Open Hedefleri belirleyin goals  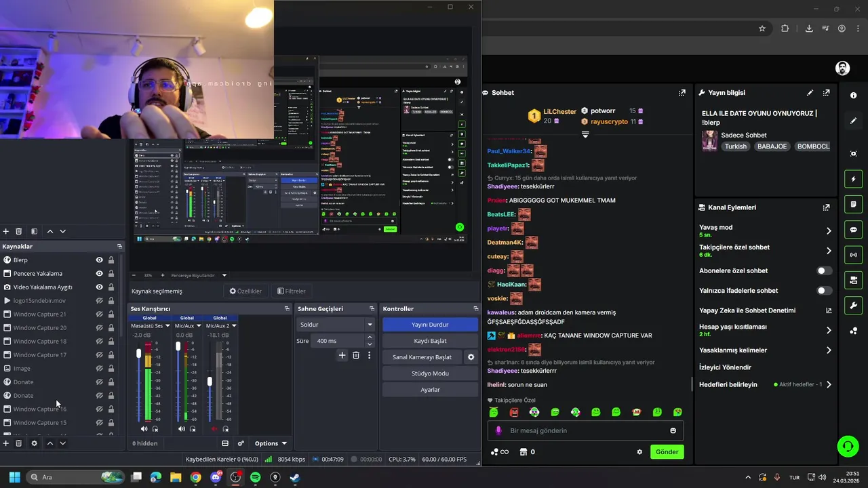[766, 385]
